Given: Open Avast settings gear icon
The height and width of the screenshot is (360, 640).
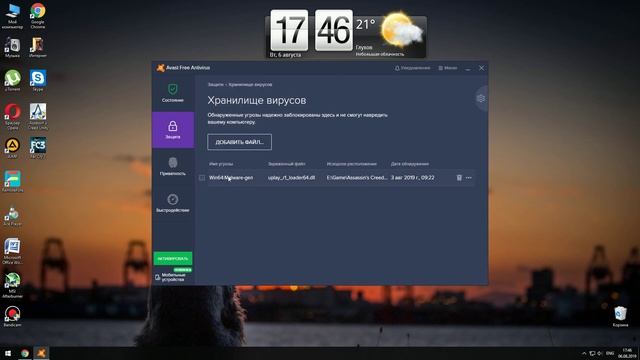Looking at the screenshot, I should (x=481, y=98).
